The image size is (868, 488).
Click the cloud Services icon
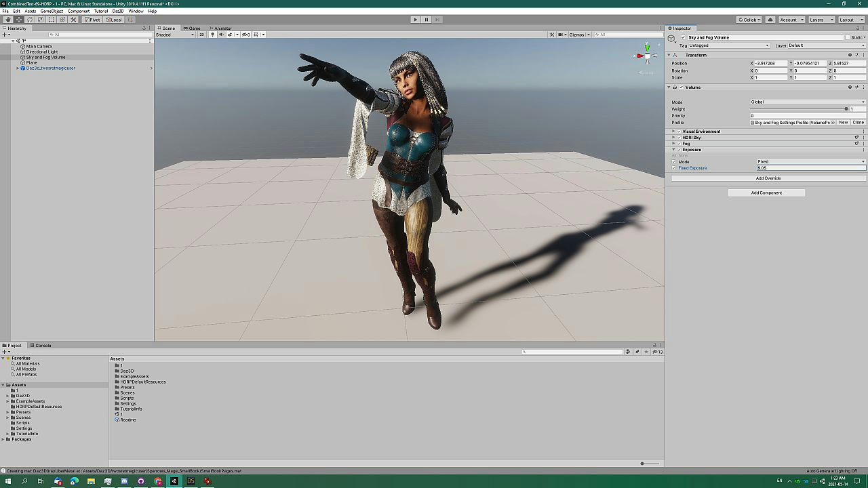[770, 20]
